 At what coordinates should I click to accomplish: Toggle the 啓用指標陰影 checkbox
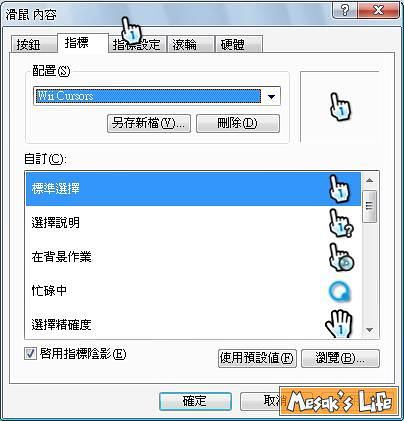click(30, 354)
